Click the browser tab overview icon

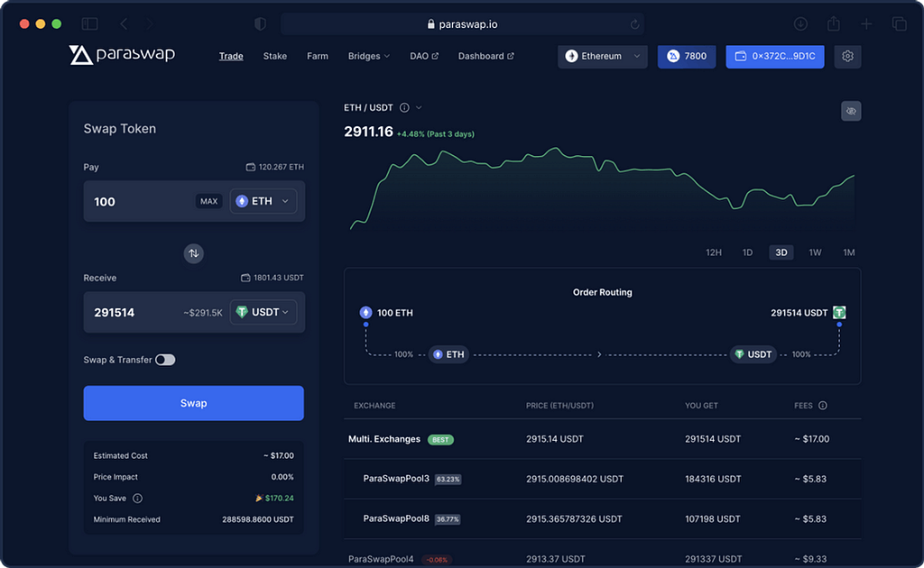pos(900,23)
